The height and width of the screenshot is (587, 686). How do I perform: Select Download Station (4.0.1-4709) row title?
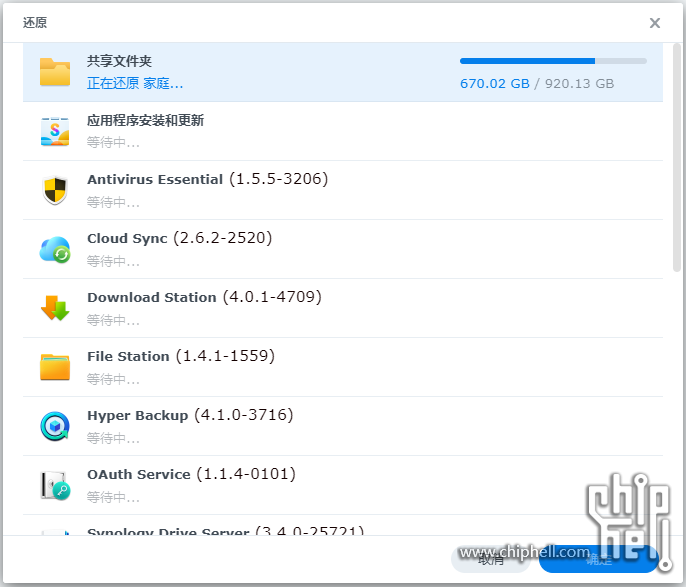click(204, 297)
